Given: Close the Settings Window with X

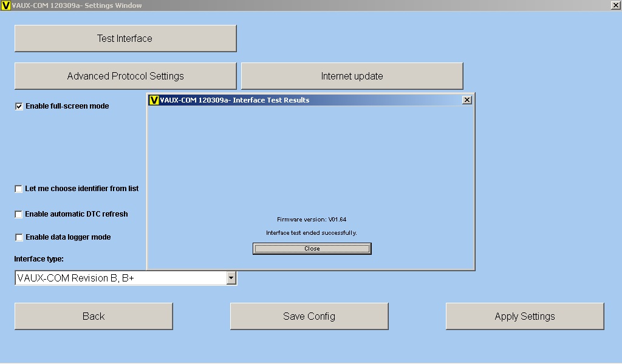Looking at the screenshot, I should (x=616, y=5).
